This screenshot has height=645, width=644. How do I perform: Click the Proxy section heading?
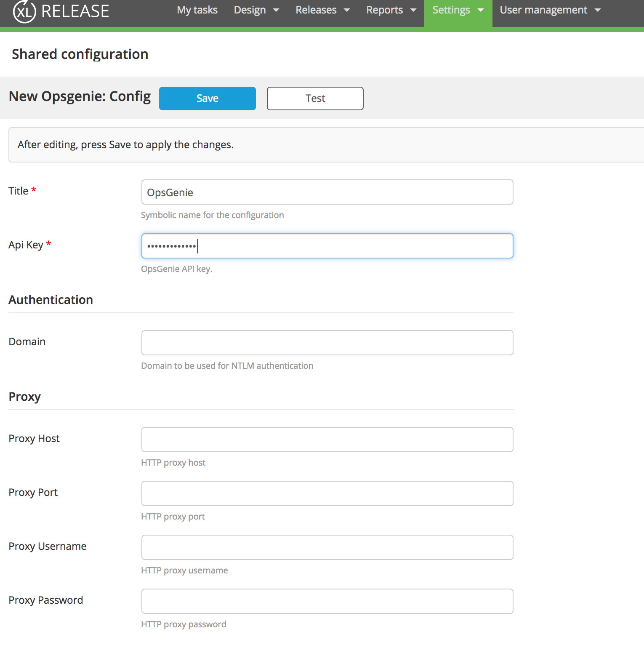pos(24,397)
